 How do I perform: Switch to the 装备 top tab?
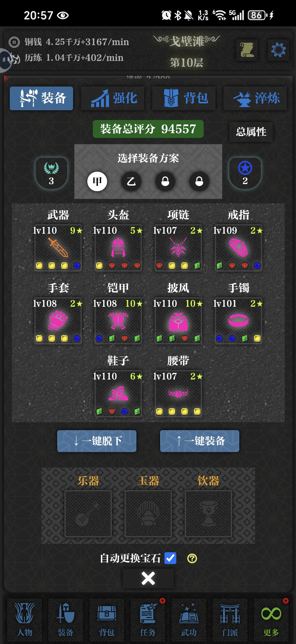[41, 98]
